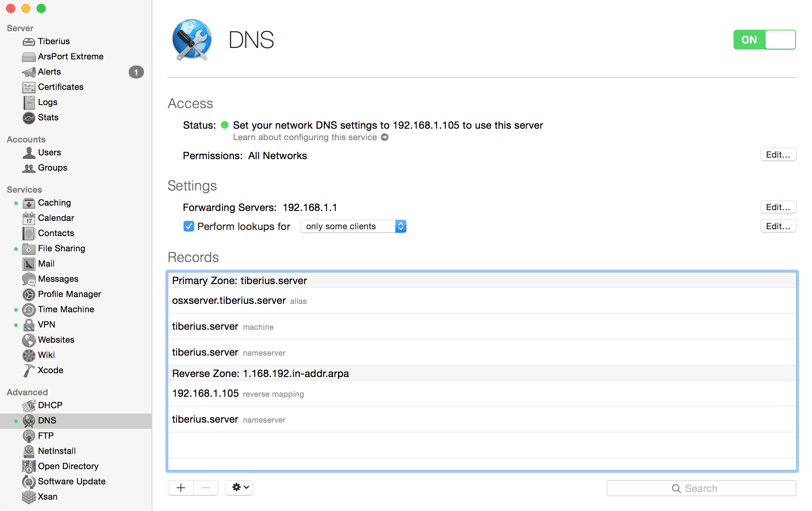Click the File Sharing service icon
The height and width of the screenshot is (511, 812).
click(28, 248)
